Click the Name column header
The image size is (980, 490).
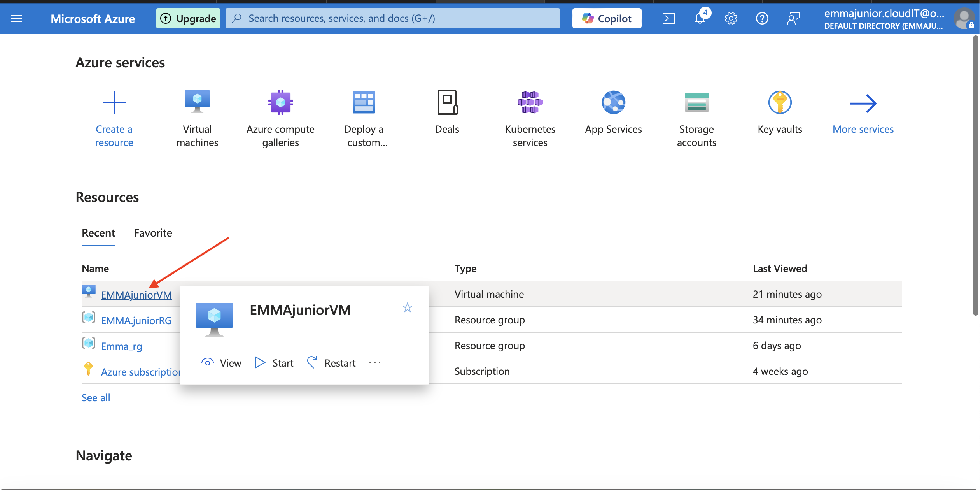tap(95, 269)
